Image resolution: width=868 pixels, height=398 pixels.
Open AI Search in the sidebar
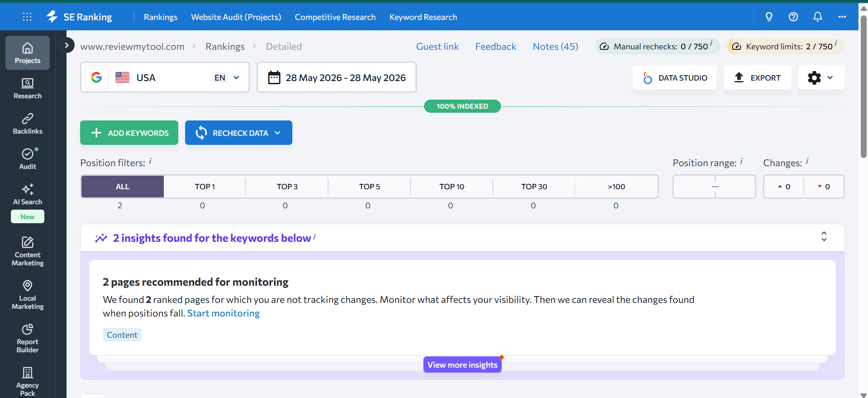click(x=28, y=195)
